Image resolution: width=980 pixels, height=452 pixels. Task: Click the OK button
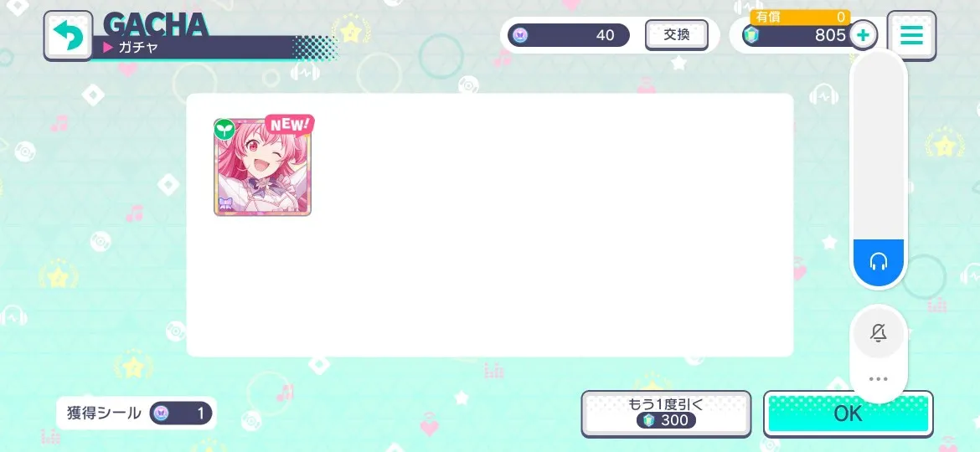(x=848, y=414)
